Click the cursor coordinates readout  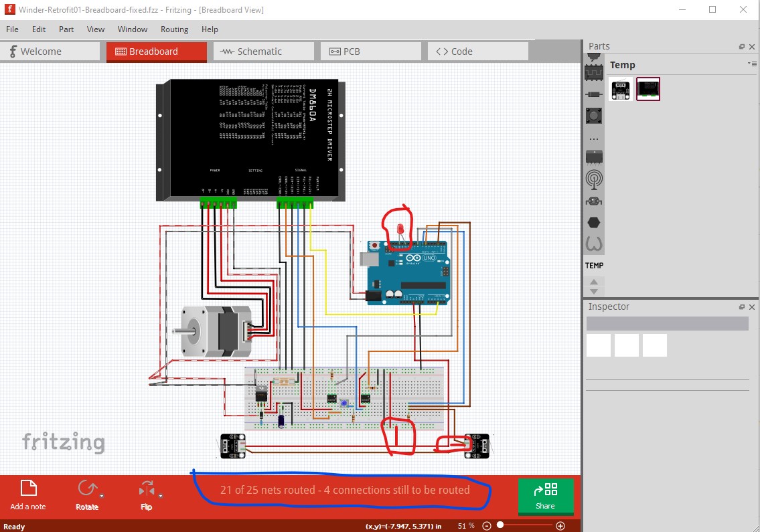coord(403,526)
